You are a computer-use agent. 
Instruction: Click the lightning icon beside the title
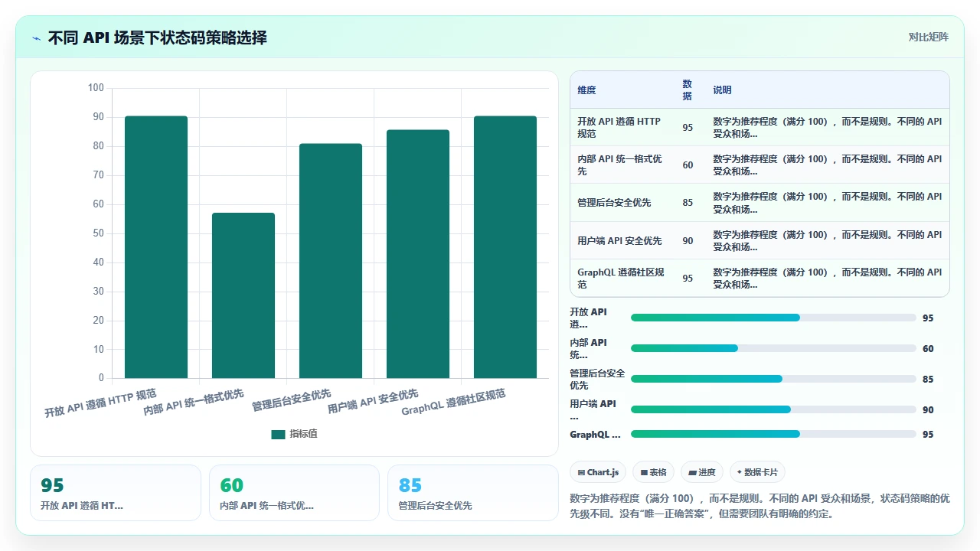click(x=36, y=37)
